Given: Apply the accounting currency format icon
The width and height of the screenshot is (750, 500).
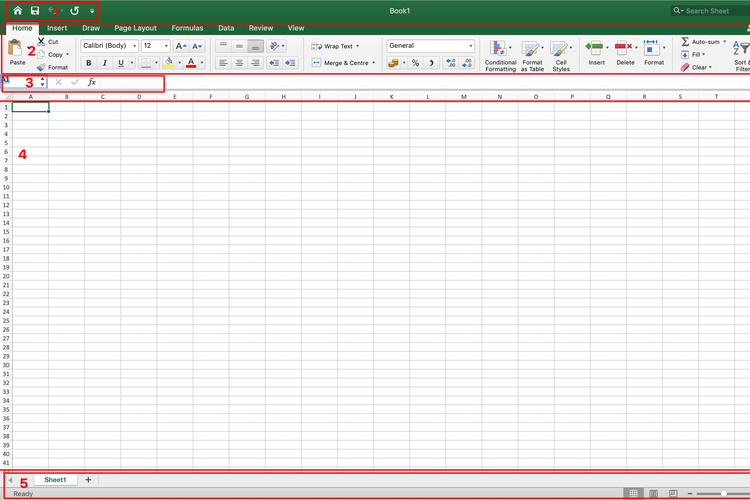Looking at the screenshot, I should click(393, 63).
